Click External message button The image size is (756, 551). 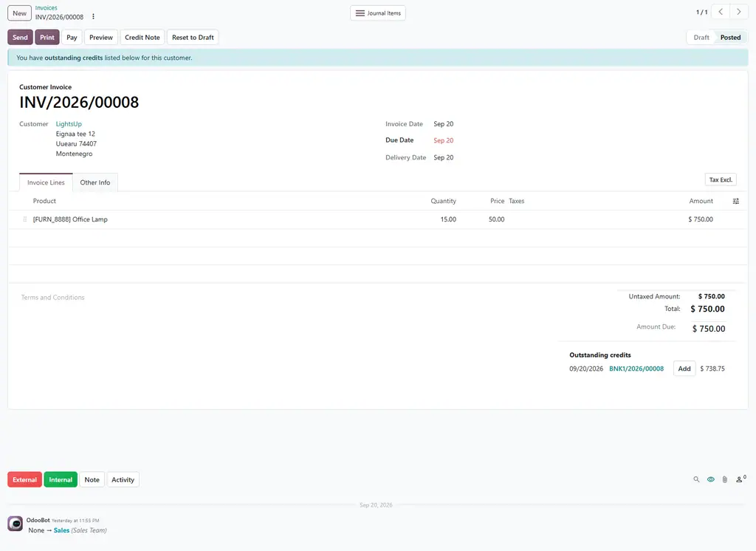click(x=24, y=479)
